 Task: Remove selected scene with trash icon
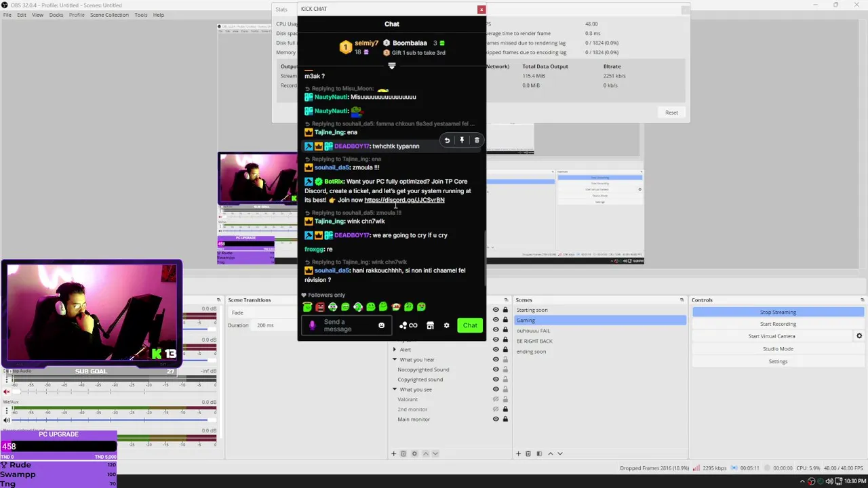click(x=528, y=453)
